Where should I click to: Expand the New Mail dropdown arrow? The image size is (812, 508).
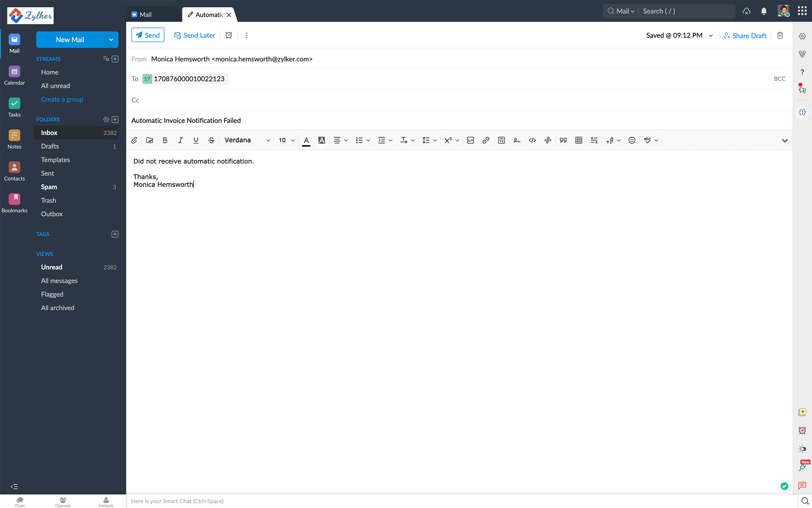[111, 40]
